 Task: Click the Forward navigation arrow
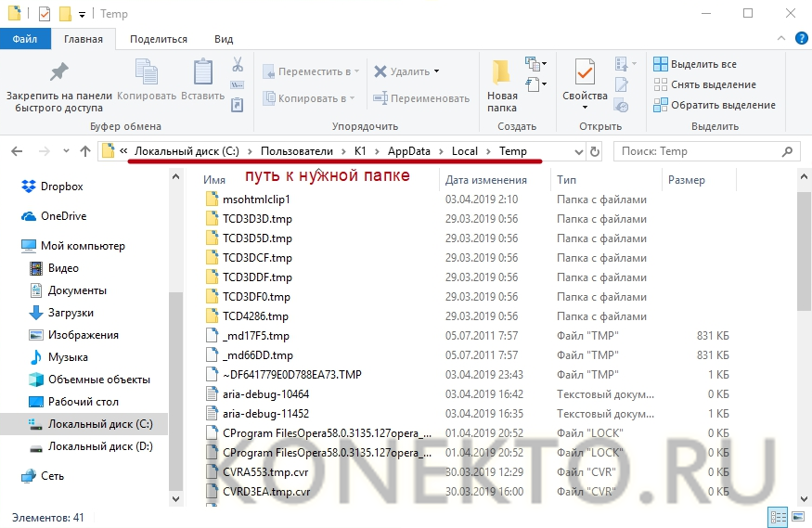44,151
